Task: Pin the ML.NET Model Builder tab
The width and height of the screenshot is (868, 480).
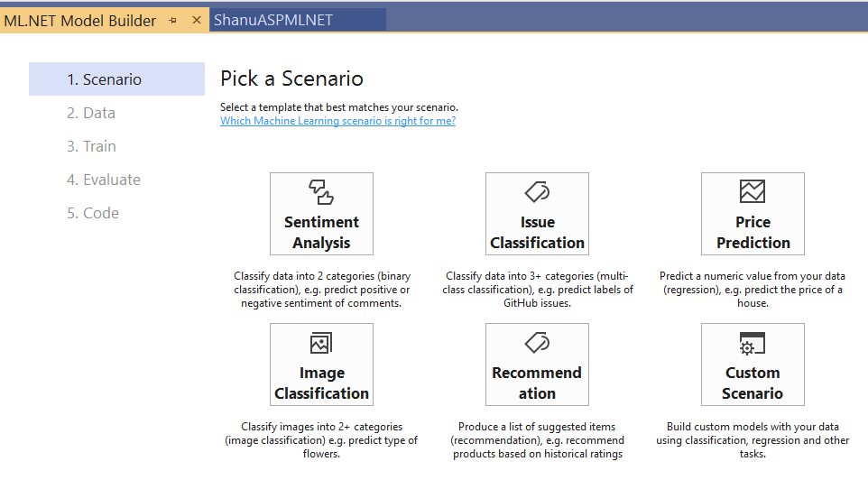Action: coord(173,21)
